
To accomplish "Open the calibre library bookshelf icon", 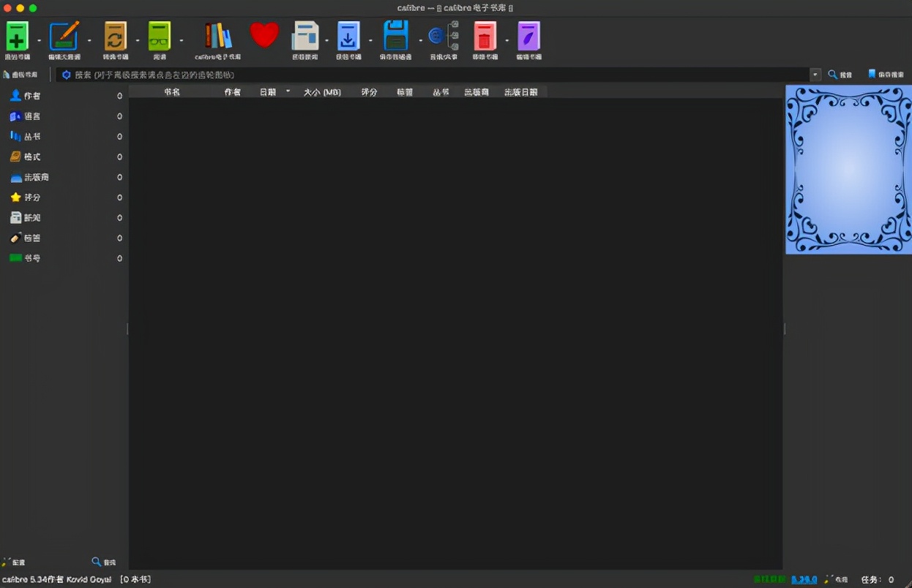I will (218, 36).
